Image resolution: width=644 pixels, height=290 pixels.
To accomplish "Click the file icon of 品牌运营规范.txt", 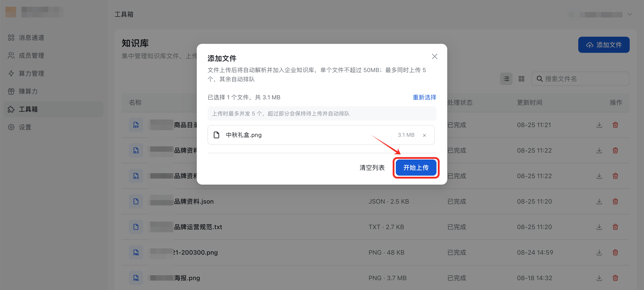I will 136,227.
